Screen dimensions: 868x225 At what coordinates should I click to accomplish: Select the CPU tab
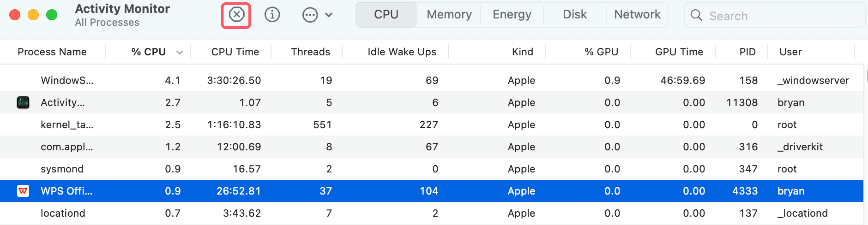386,15
